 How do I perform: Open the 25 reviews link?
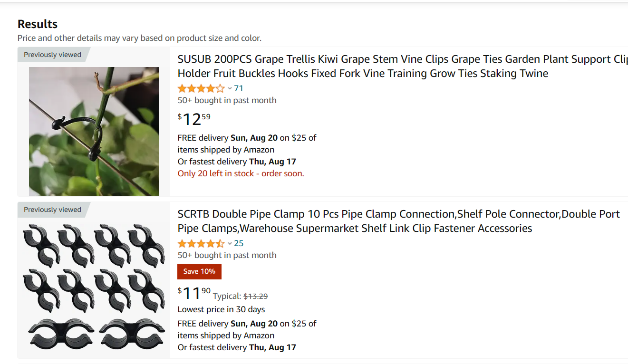239,243
